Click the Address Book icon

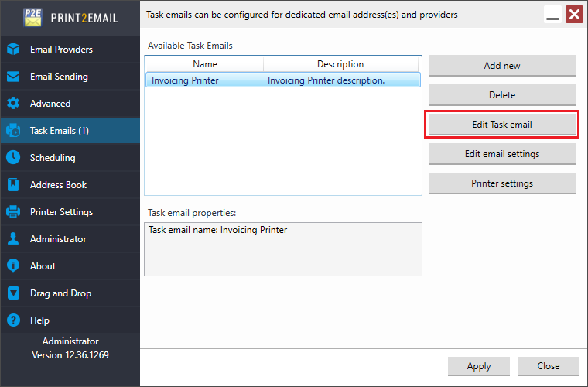pos(13,185)
